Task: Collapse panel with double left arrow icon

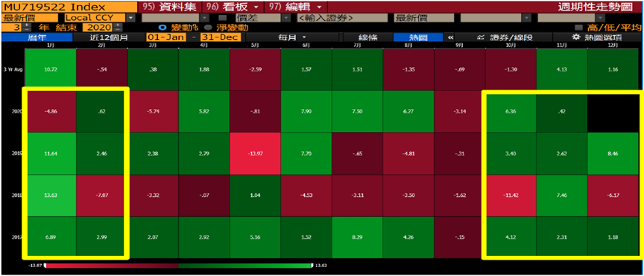Action: pyautogui.click(x=450, y=37)
